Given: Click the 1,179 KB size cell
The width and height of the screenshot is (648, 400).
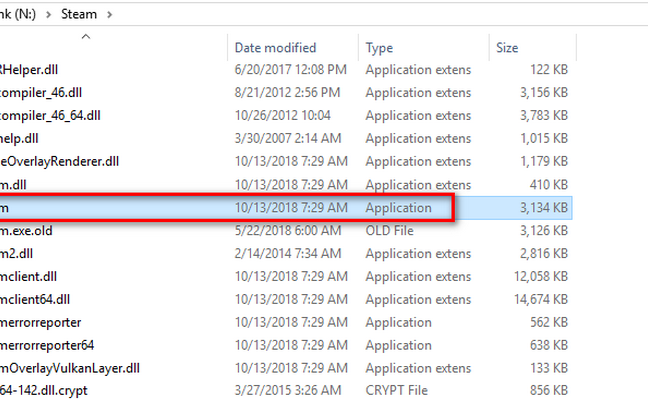Looking at the screenshot, I should click(x=544, y=162).
